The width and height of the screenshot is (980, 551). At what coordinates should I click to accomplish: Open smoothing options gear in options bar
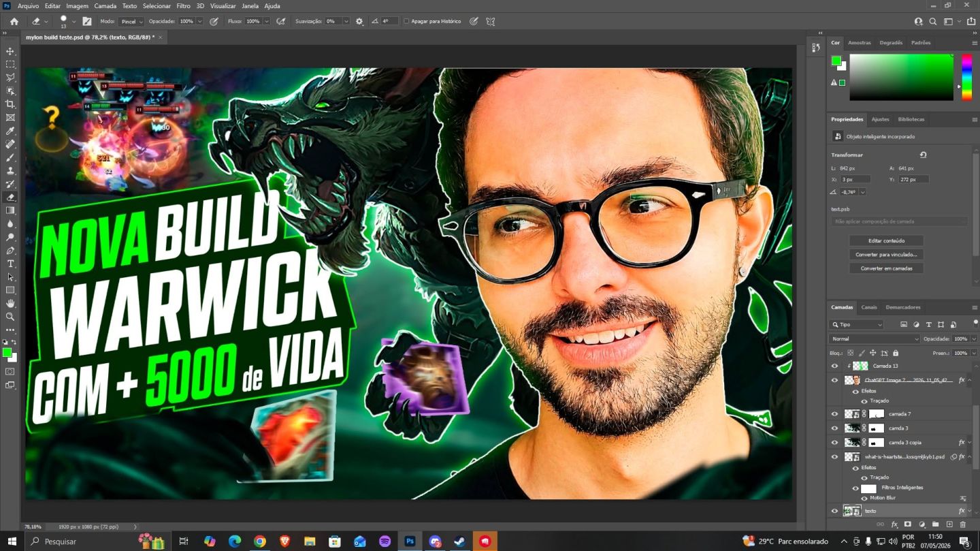point(359,21)
